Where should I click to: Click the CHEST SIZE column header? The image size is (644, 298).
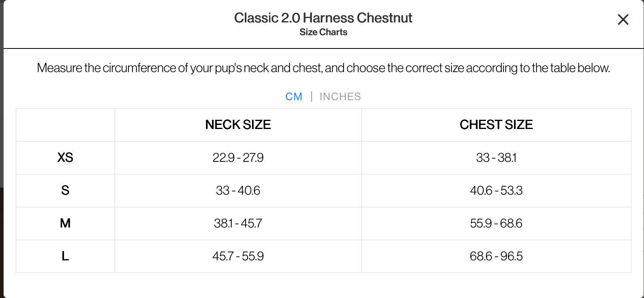pos(496,125)
